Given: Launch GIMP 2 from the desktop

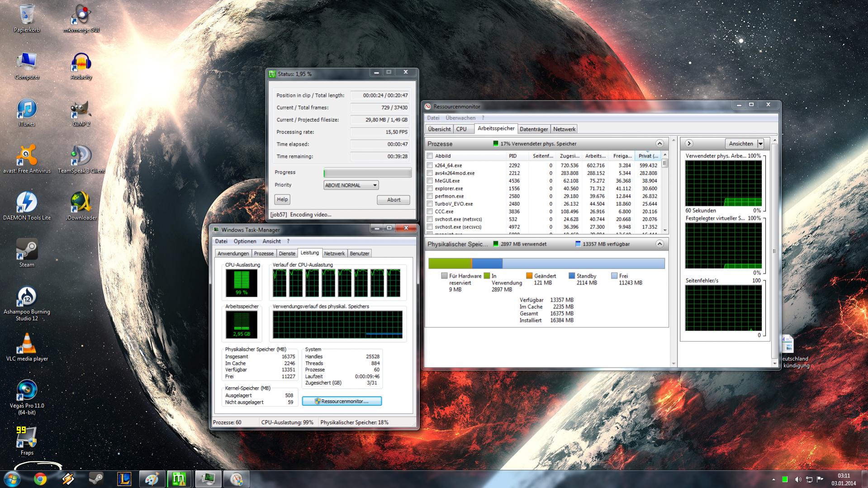Looking at the screenshot, I should pos(81,113).
